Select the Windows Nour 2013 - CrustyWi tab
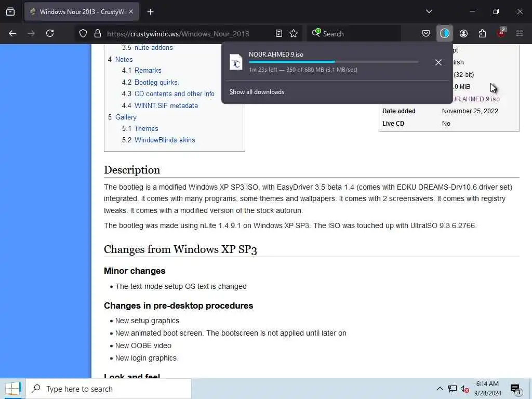 [82, 12]
